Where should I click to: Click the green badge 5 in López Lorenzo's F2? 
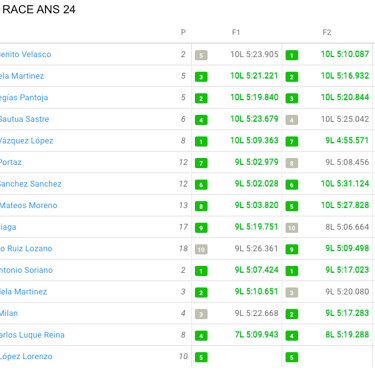tap(292, 357)
